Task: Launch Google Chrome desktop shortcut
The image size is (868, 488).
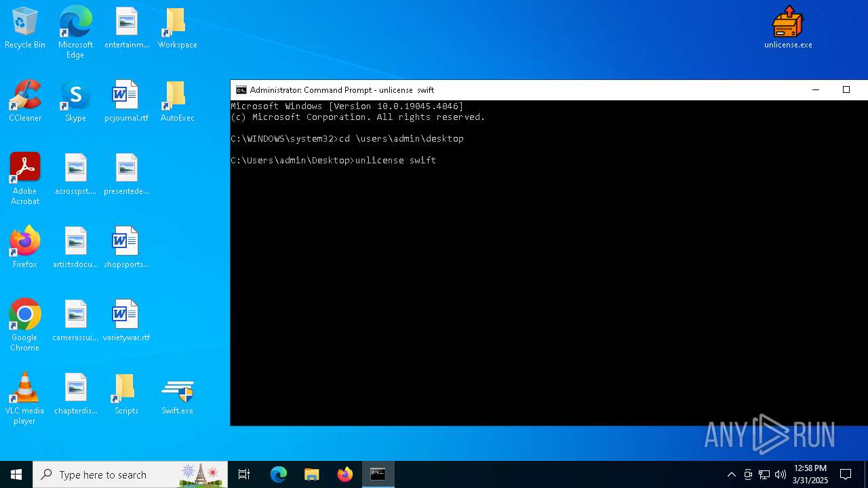Action: [x=25, y=325]
